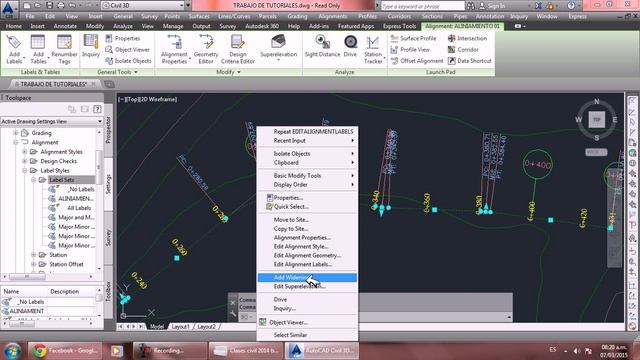Click Profile View in Launch Pad
This screenshot has width=640, height=360.
pos(410,50)
